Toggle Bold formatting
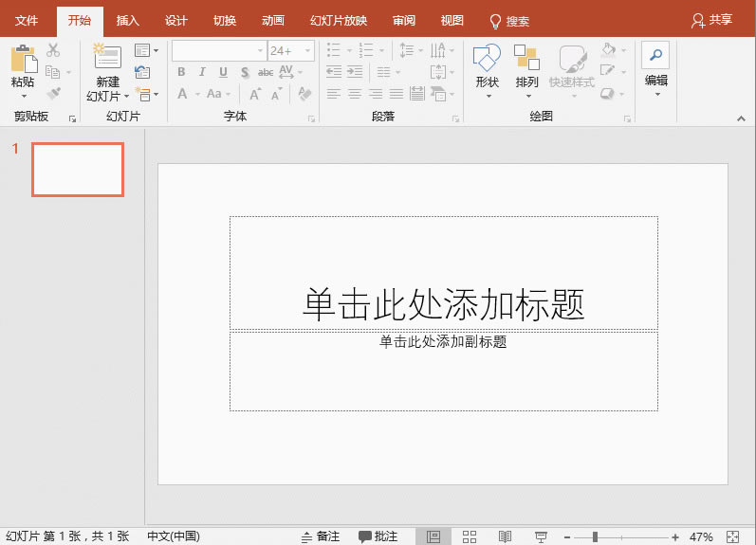The image size is (756, 545). (181, 72)
